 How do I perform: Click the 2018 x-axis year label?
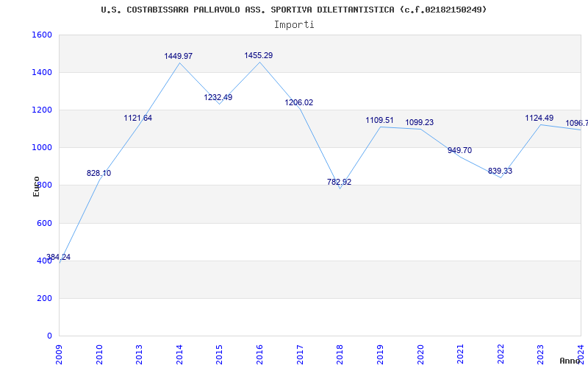(x=340, y=354)
